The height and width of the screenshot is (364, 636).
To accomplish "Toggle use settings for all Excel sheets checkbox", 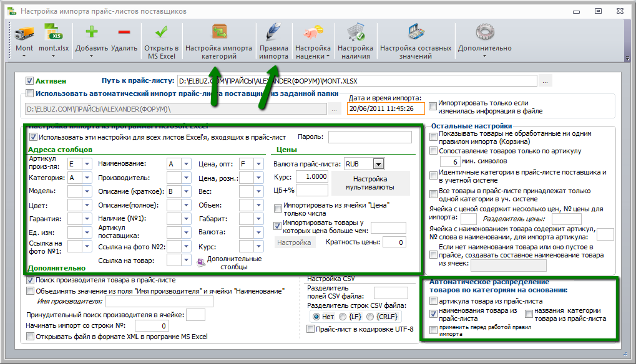I will pos(33,137).
